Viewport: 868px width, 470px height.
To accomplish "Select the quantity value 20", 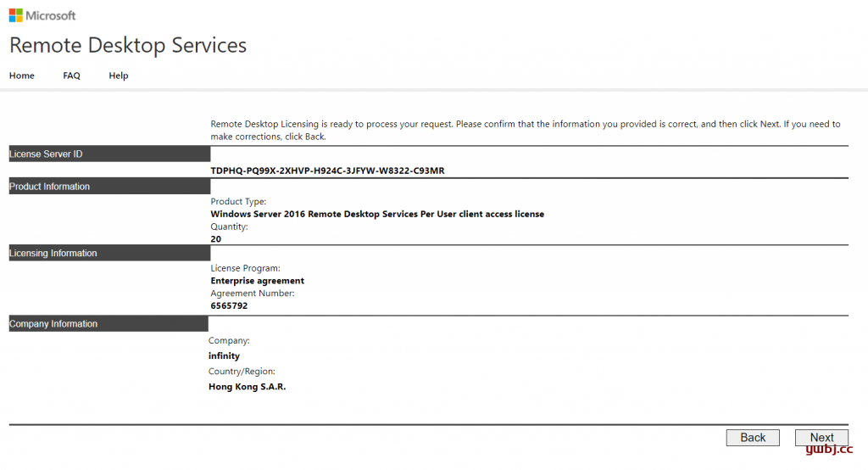I will tap(216, 239).
